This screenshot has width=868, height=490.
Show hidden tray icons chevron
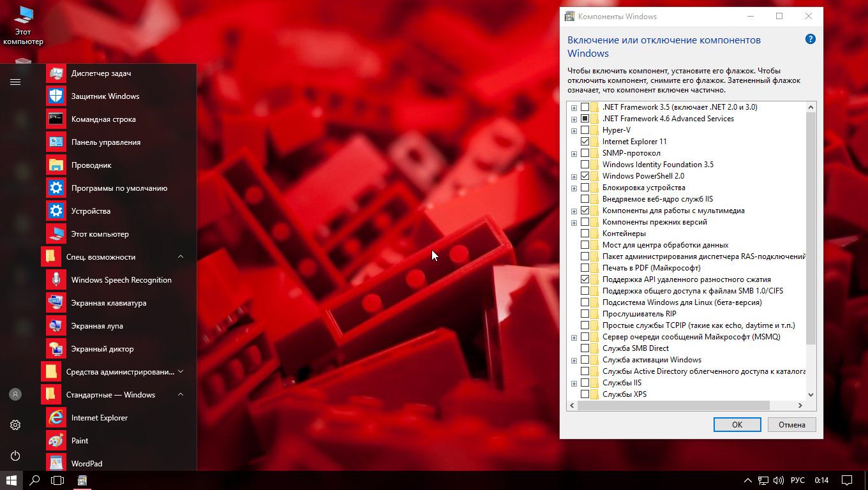[x=747, y=480]
